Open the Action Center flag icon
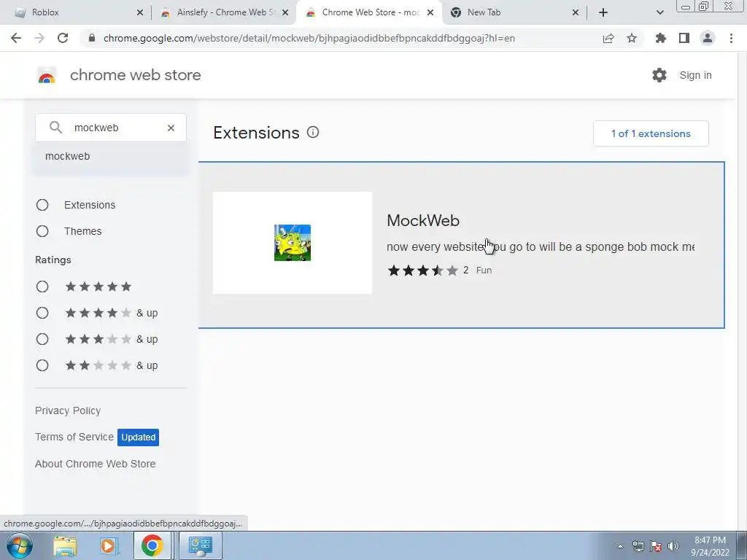747x560 pixels. tap(656, 546)
